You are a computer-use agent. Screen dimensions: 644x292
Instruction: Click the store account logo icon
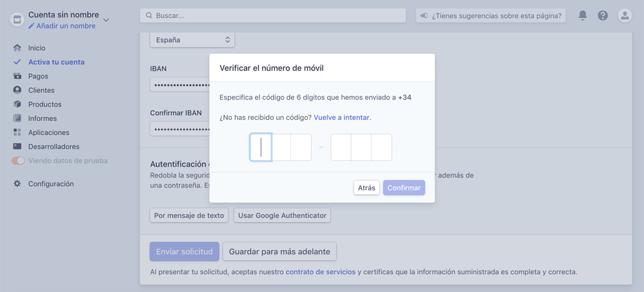click(x=17, y=20)
